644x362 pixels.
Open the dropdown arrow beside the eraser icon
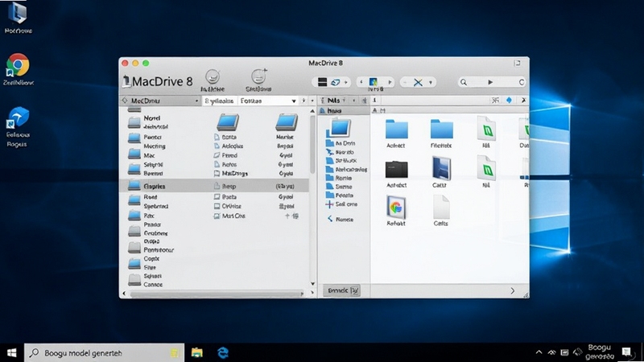point(346,83)
